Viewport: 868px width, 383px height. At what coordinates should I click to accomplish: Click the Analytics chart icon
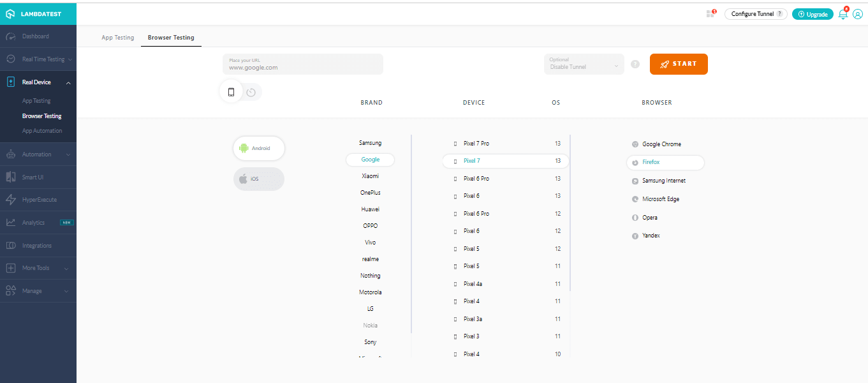(10, 222)
